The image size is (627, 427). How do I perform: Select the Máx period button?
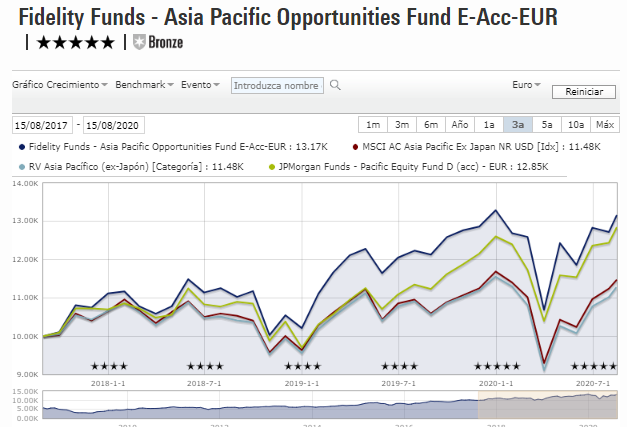pos(604,125)
